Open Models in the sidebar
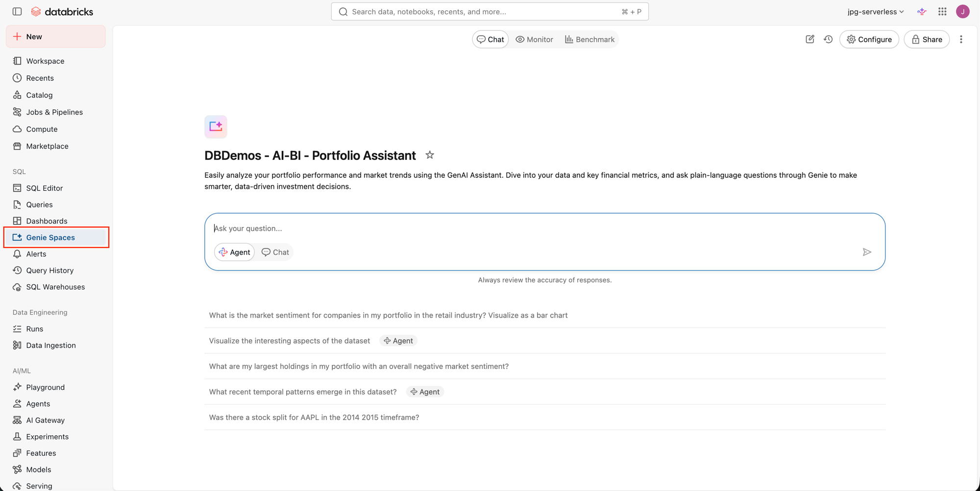 point(56,469)
